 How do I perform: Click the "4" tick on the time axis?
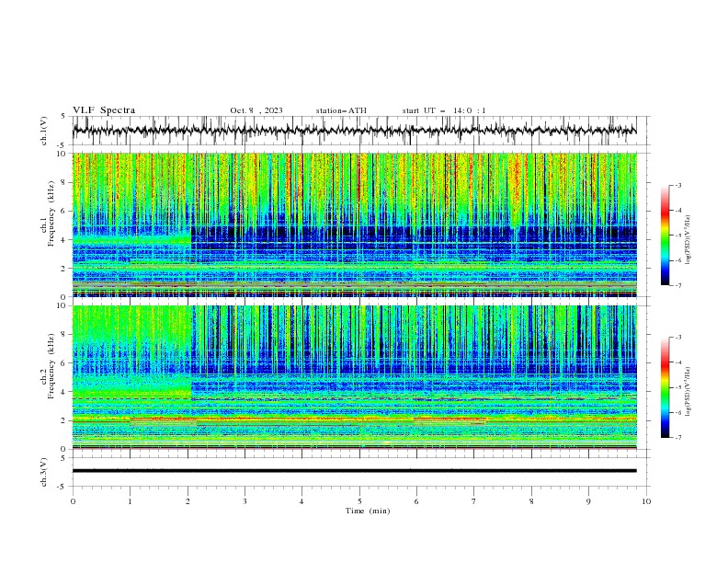pos(301,501)
